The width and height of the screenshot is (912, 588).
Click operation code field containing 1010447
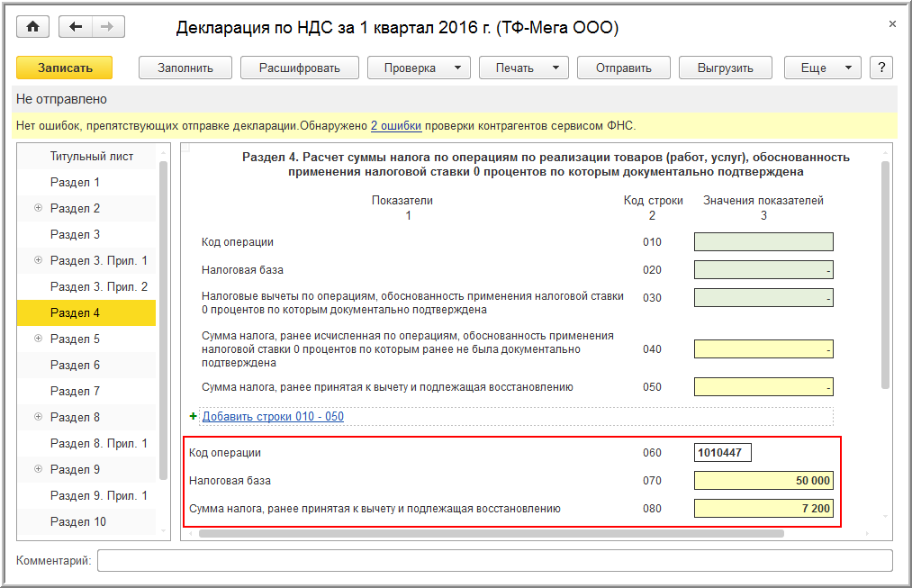pos(723,453)
